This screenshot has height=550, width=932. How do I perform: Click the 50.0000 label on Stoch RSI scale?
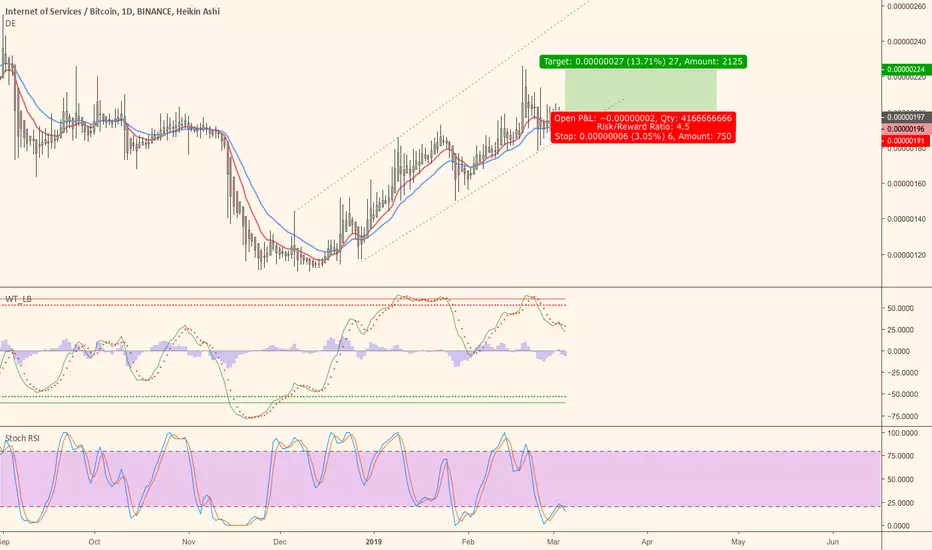click(900, 479)
